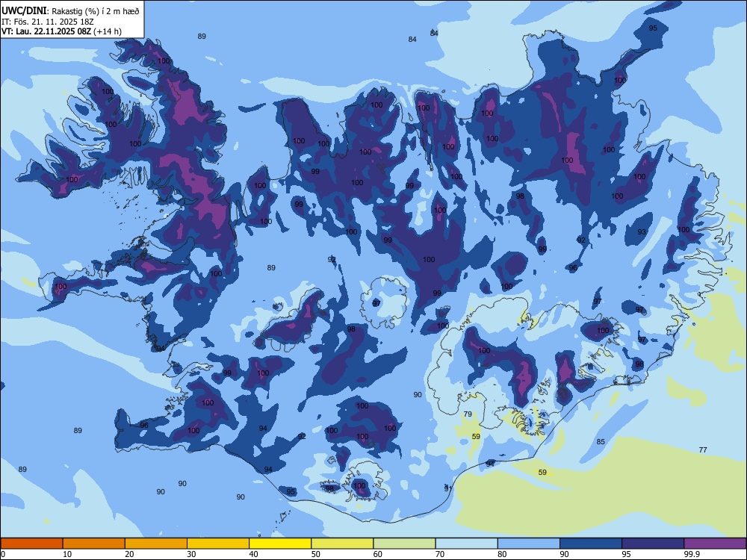Image resolution: width=747 pixels, height=560 pixels.
Task: Select the light orange 20–30 legend swatch
Action: (x=156, y=544)
